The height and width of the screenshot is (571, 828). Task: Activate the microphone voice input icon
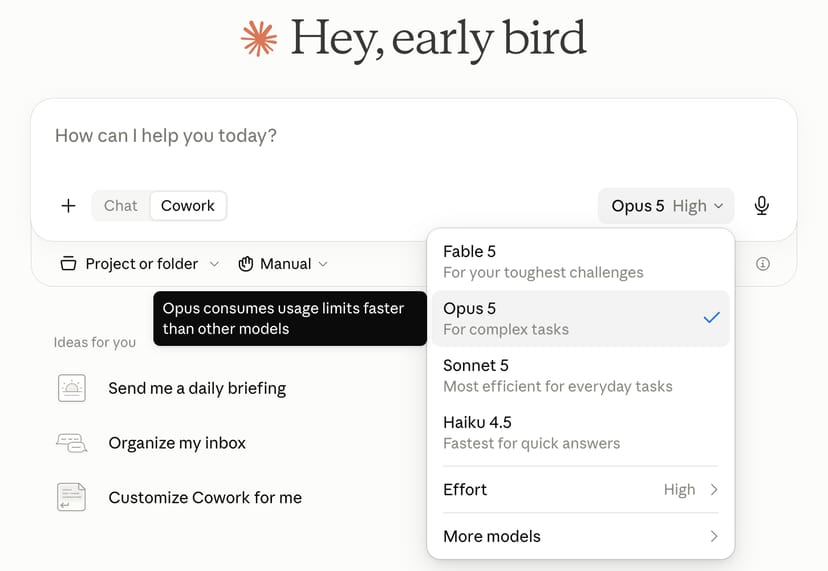pos(761,205)
